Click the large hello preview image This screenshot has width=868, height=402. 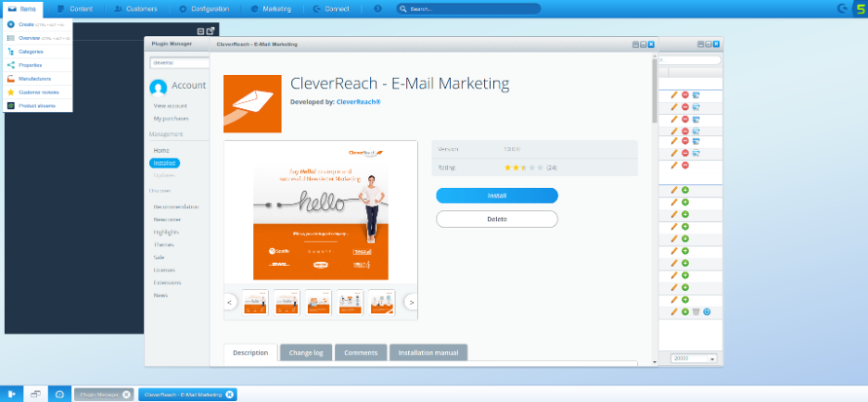click(x=321, y=212)
